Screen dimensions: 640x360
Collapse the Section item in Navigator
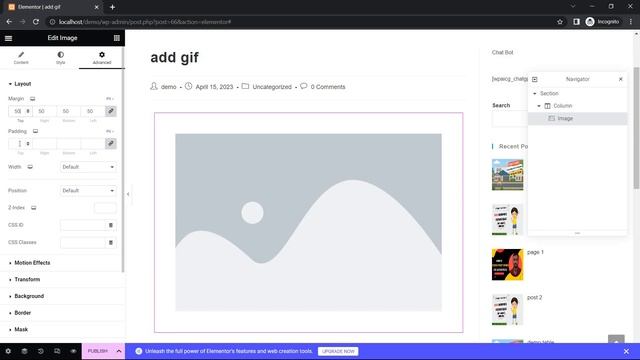(x=535, y=93)
